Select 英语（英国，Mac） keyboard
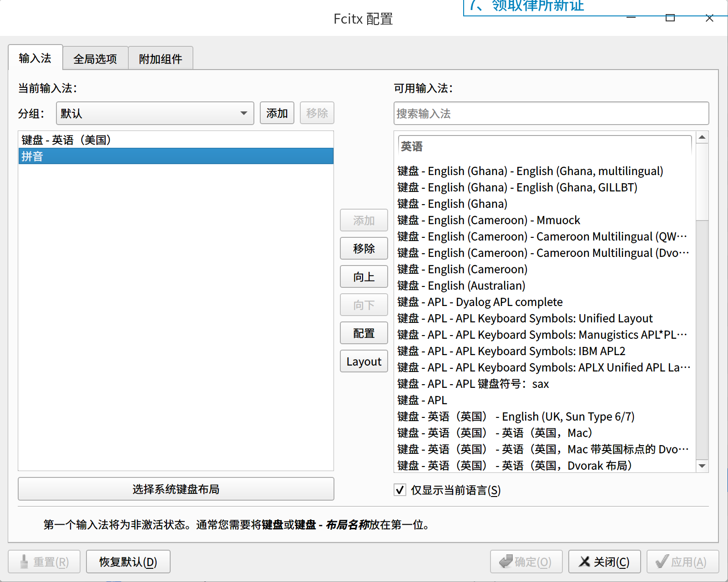 pyautogui.click(x=545, y=433)
